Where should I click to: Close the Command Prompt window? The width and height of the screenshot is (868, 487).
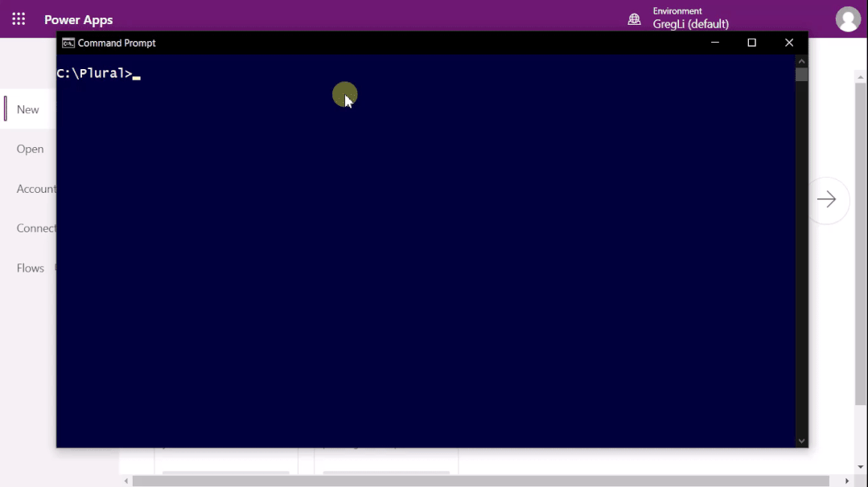pyautogui.click(x=789, y=43)
